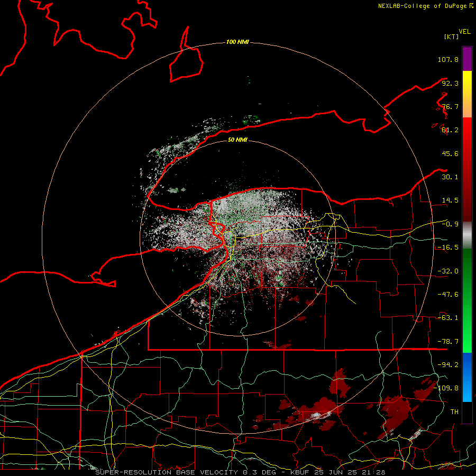Pick the green segment of the velocity color bar

tap(467, 300)
